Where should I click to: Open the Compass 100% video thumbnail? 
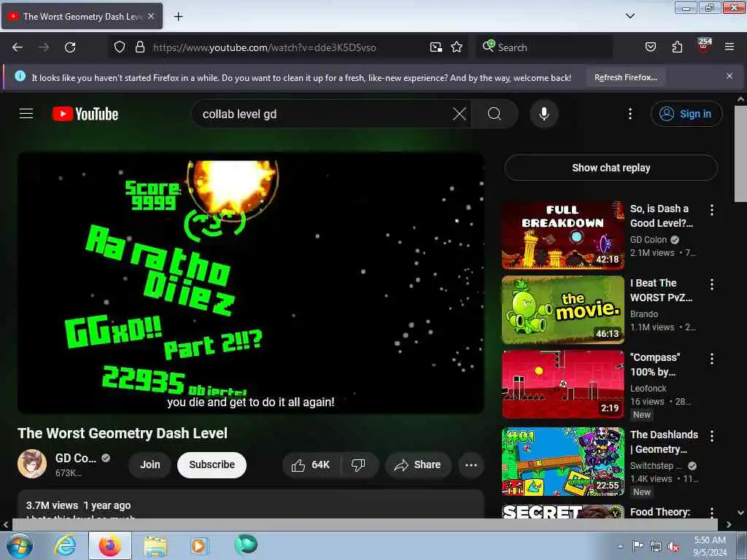563,384
